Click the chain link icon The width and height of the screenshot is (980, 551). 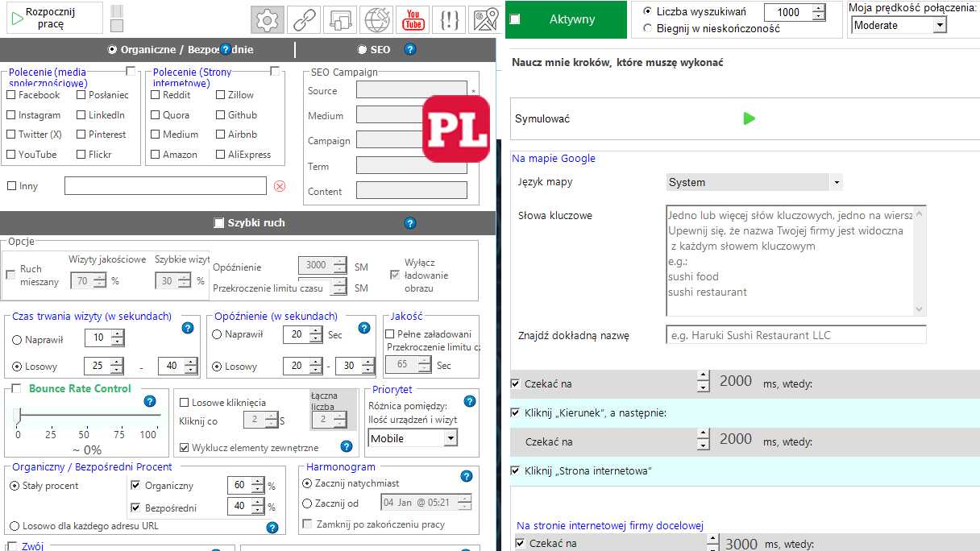tap(304, 20)
